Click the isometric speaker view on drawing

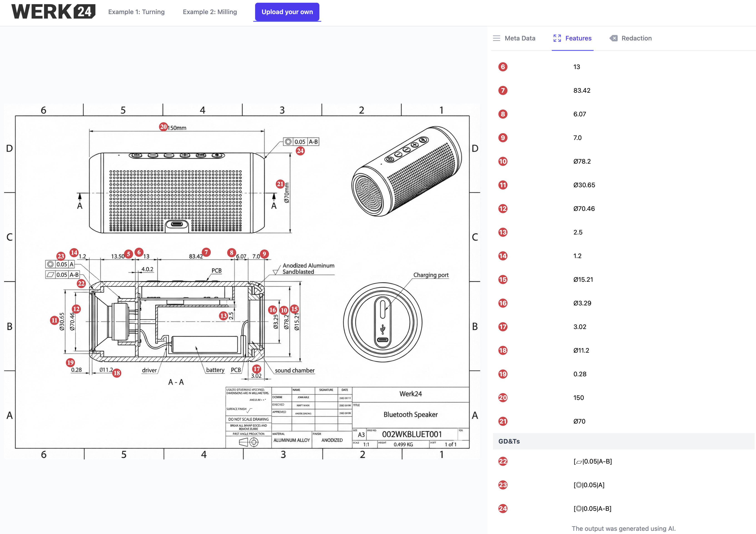[x=406, y=171]
